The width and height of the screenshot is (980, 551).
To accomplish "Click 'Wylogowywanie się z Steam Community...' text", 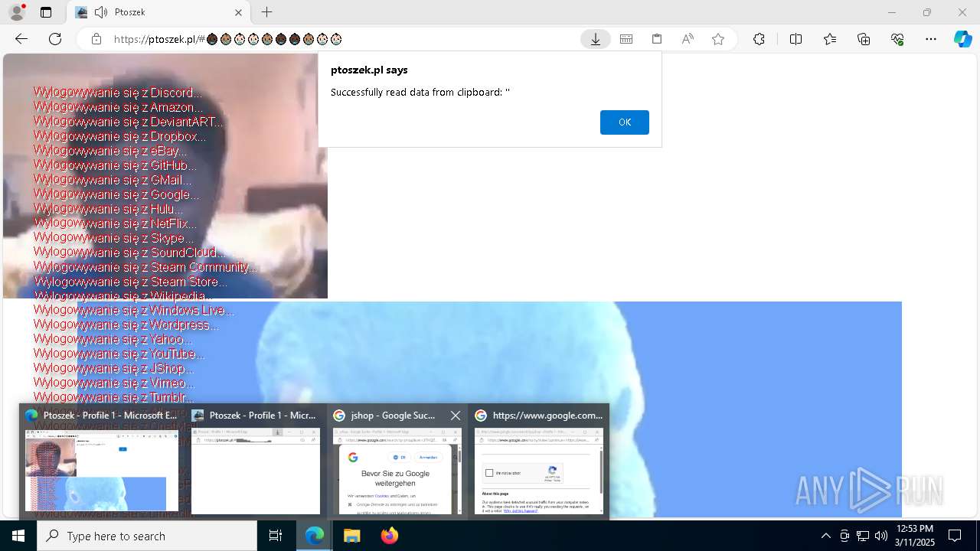I will 145,267.
